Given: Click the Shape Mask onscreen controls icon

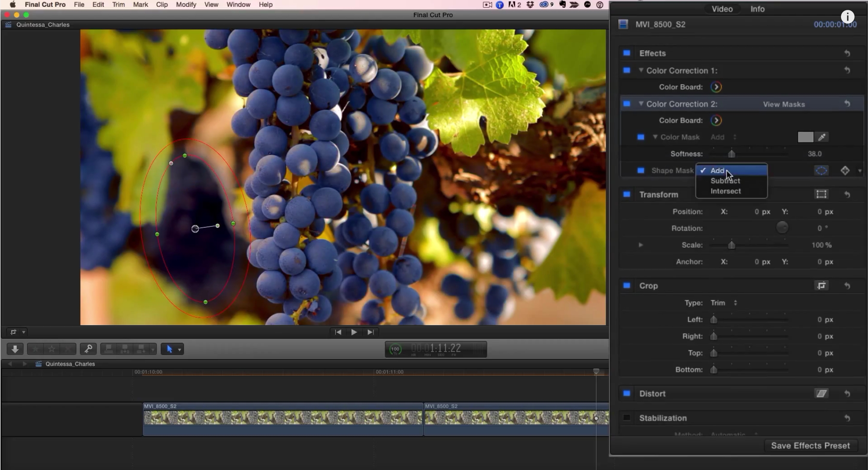Looking at the screenshot, I should point(821,171).
